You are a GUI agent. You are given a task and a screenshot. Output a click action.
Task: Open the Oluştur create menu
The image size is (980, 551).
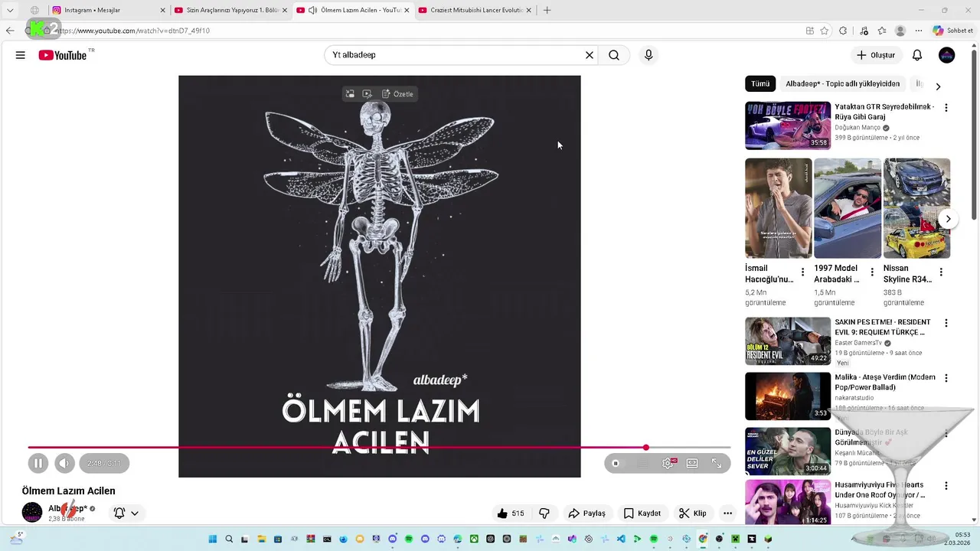pyautogui.click(x=875, y=55)
